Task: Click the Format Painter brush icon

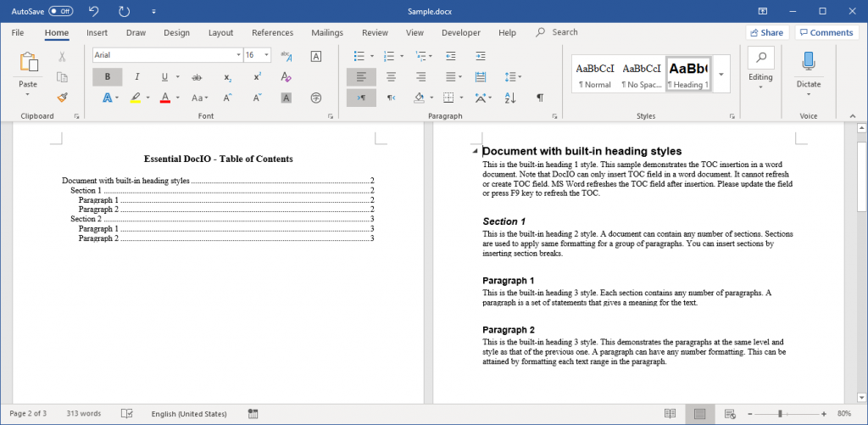Action: [62, 98]
